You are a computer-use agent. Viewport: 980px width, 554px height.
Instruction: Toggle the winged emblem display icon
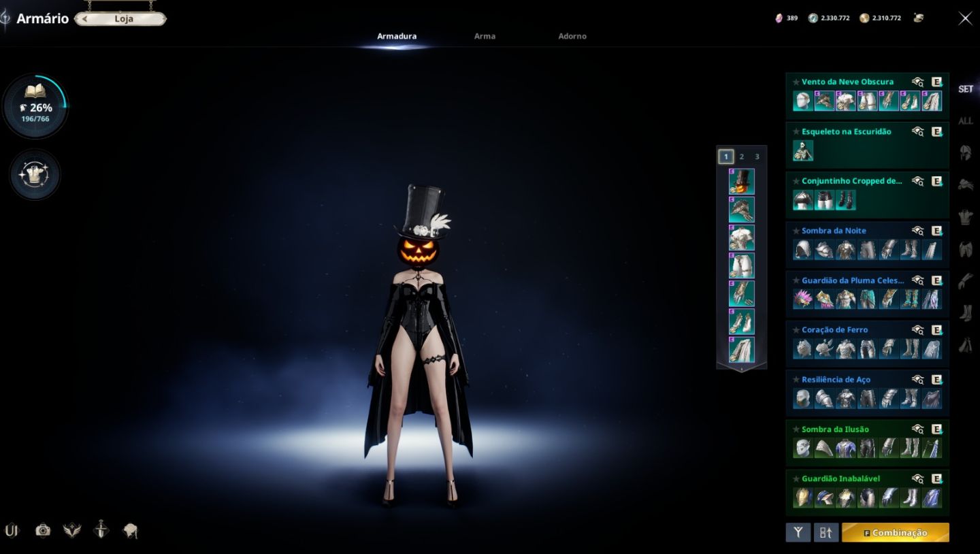[72, 530]
